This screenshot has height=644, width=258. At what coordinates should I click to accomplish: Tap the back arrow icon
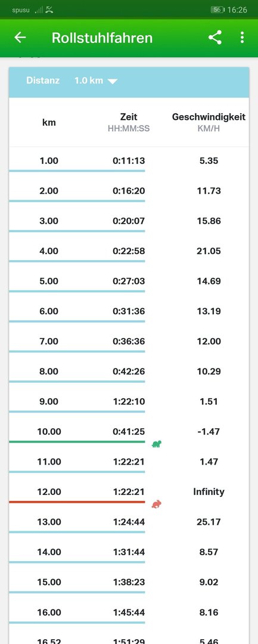coord(20,38)
